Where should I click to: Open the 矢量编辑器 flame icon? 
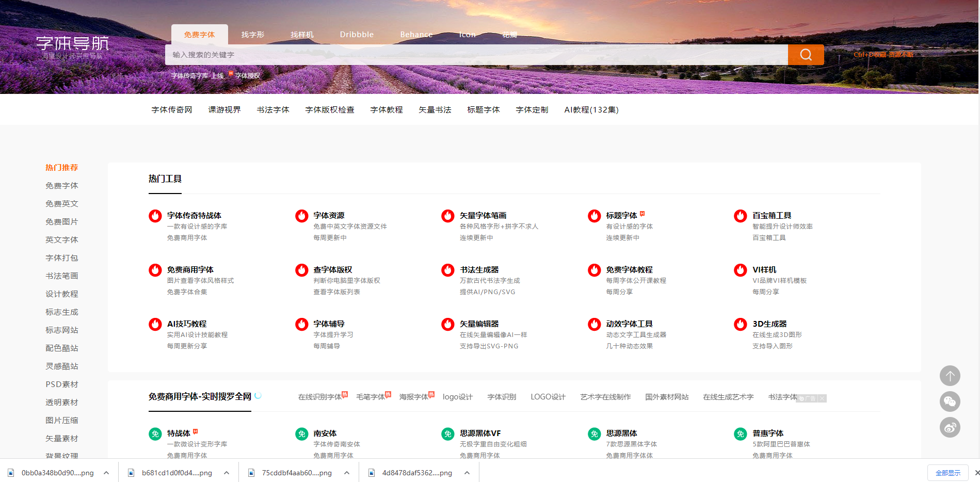[448, 324]
